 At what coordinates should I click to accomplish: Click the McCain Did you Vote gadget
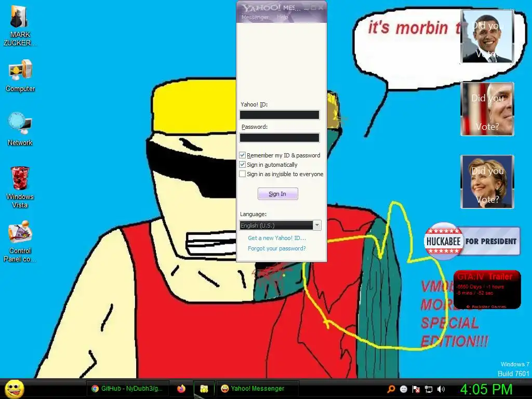click(x=487, y=109)
